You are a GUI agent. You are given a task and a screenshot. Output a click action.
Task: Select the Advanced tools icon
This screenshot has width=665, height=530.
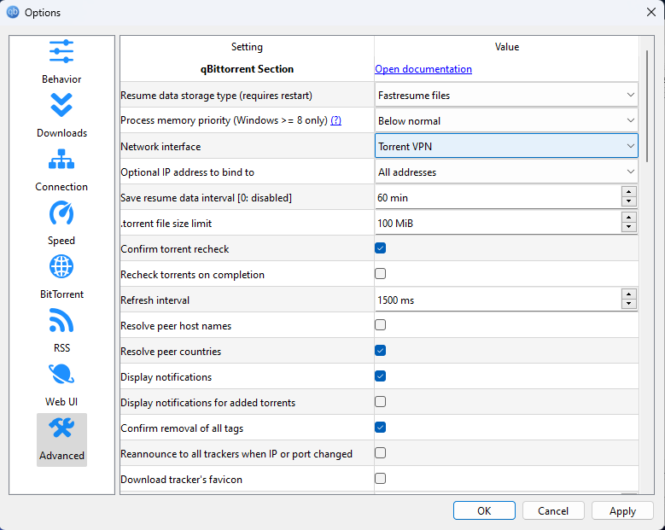coord(61,428)
